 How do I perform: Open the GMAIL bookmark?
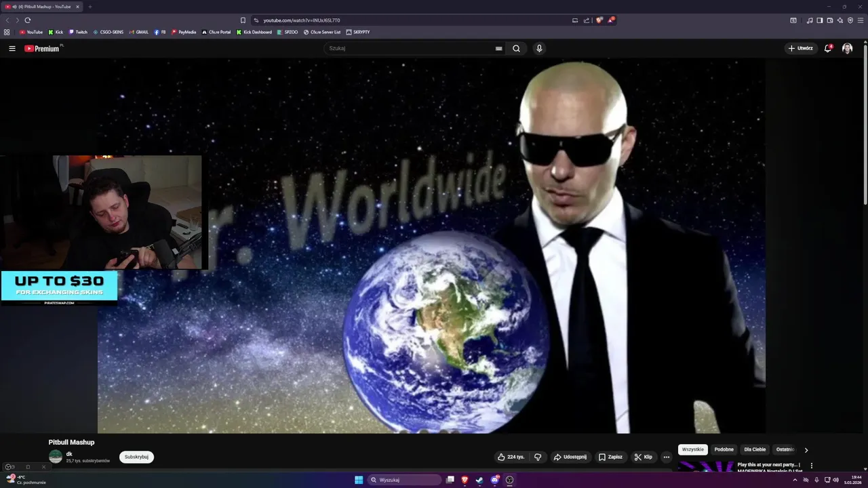pyautogui.click(x=139, y=32)
